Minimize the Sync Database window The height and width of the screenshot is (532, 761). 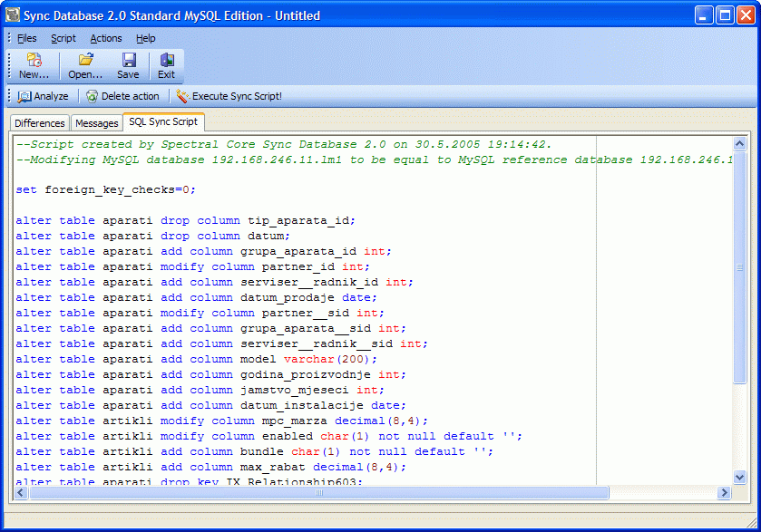point(703,15)
